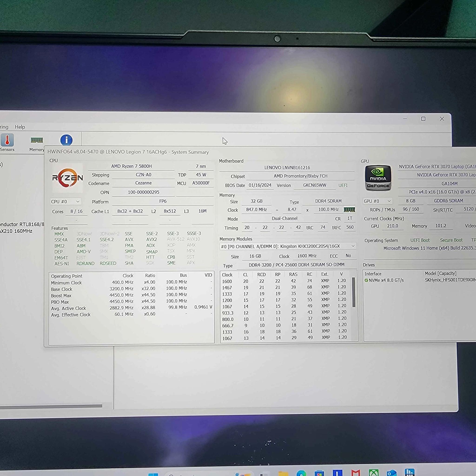Viewport: 476px width, 476px height.
Task: Minimize the HWiNFO main window
Action: (x=405, y=119)
